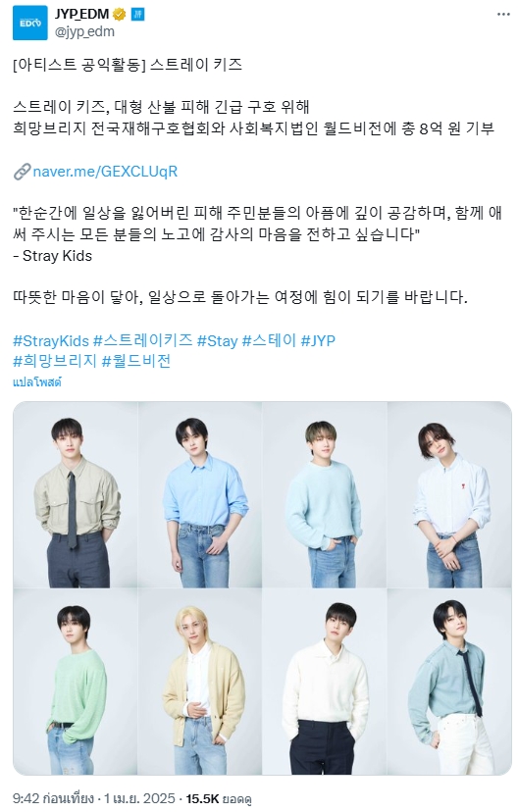Viewport: 518px width, 812px height.
Task: Click the JYP affiliate badge icon
Action: pyautogui.click(x=137, y=14)
